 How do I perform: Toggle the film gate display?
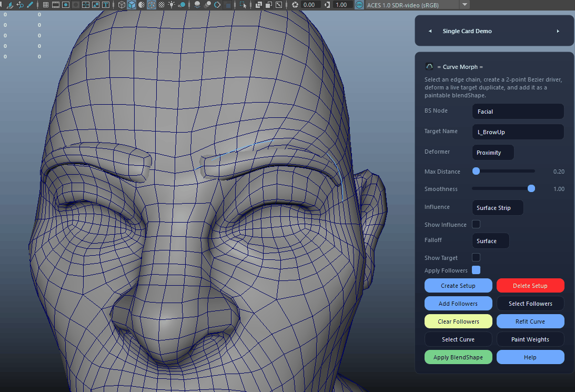56,5
